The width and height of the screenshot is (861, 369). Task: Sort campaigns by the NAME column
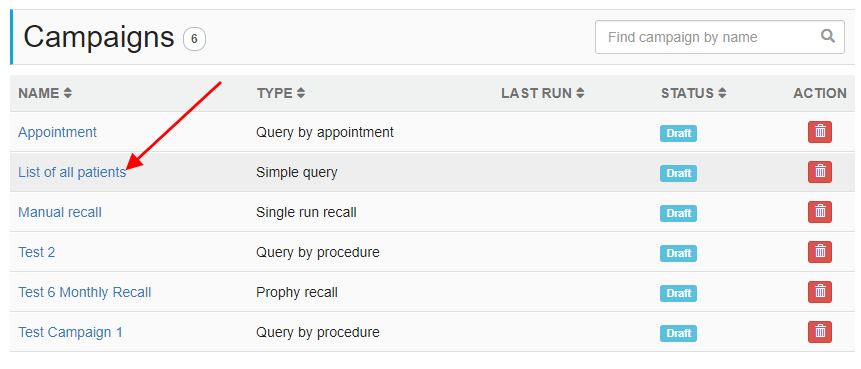pos(45,93)
